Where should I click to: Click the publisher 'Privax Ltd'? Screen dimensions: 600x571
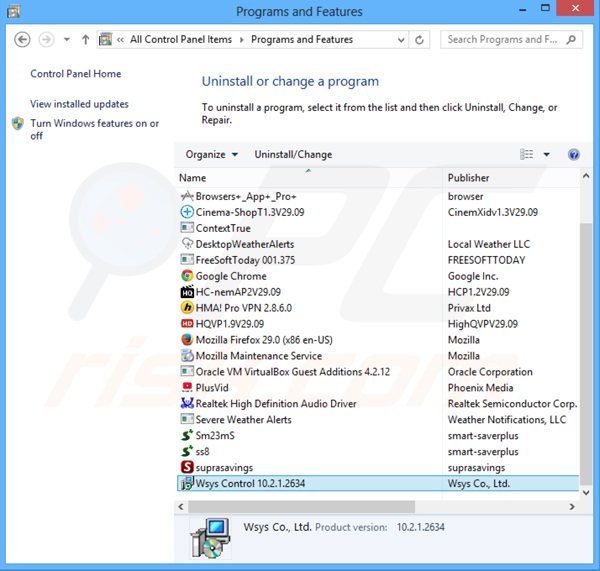click(x=469, y=308)
